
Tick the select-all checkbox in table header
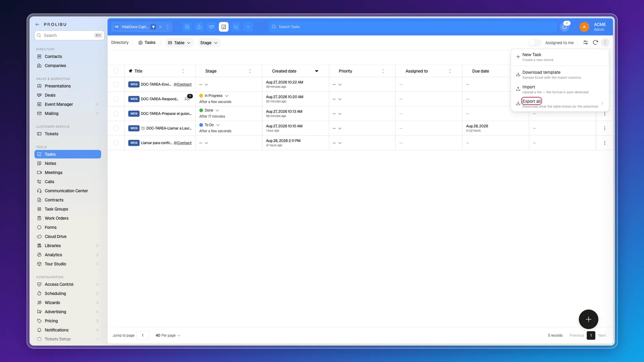click(x=116, y=71)
